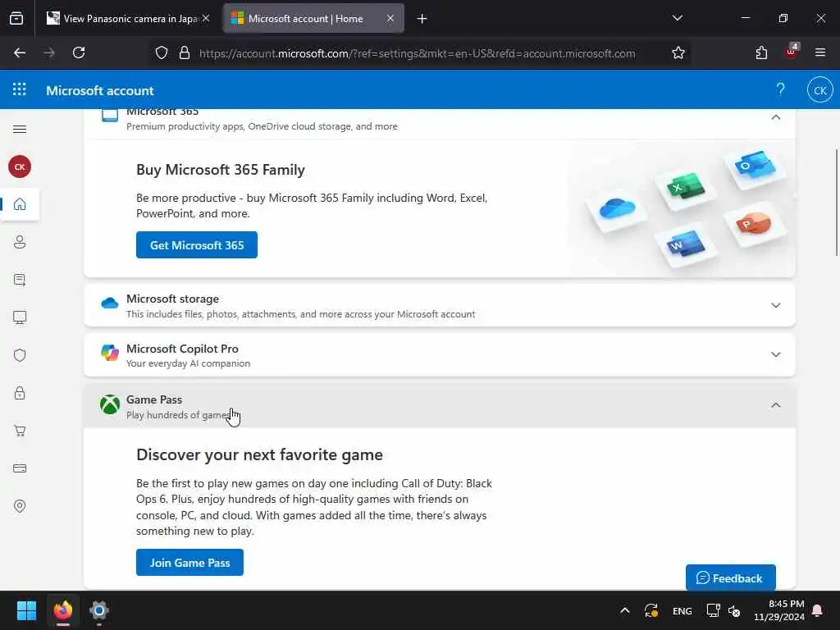Open the list all tabs dropdown
Viewport: 840px width, 630px height.
(678, 18)
